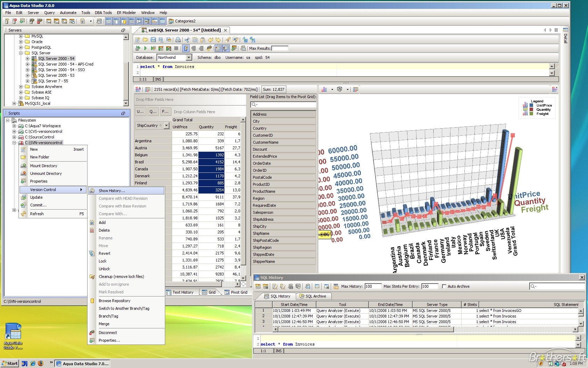Click the Q... pivot field button

click(153, 112)
